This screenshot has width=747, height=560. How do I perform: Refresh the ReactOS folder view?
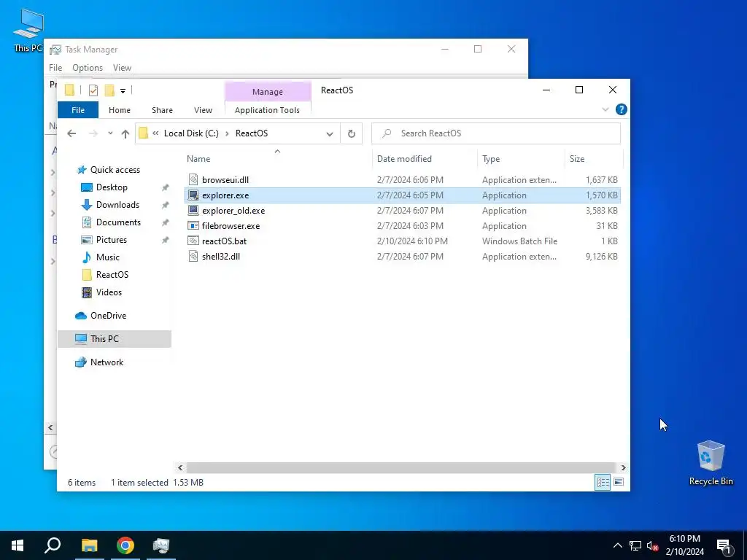[x=352, y=133]
